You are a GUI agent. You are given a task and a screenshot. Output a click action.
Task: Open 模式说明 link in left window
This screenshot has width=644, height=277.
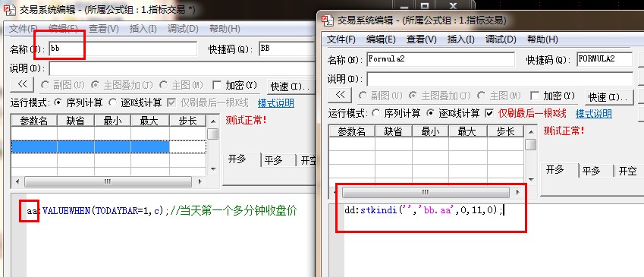click(276, 102)
